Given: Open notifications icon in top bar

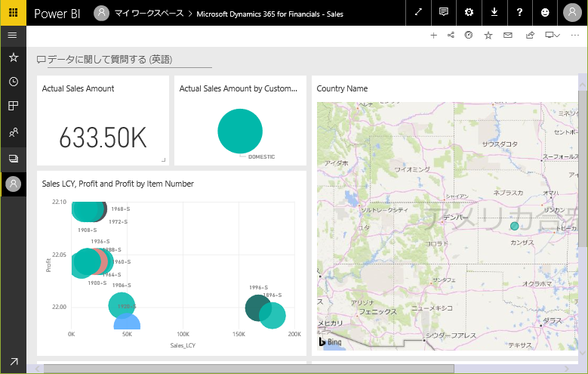Looking at the screenshot, I should click(x=444, y=12).
